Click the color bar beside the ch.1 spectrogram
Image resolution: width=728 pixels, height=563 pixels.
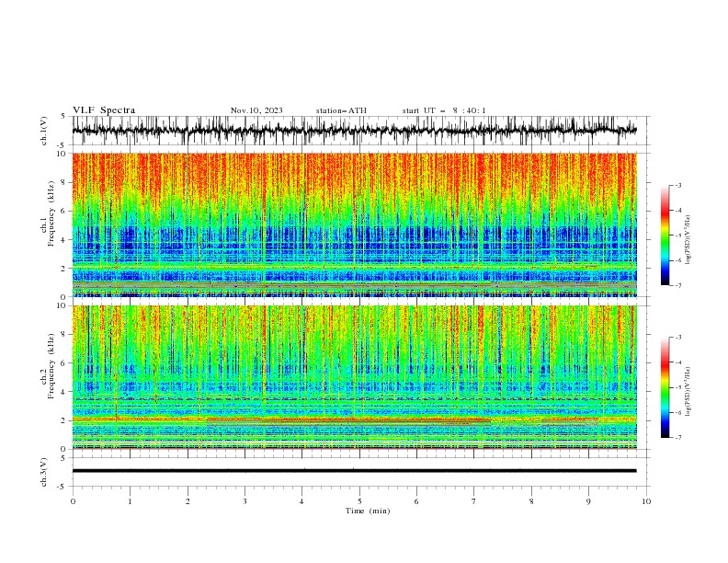[x=665, y=235]
